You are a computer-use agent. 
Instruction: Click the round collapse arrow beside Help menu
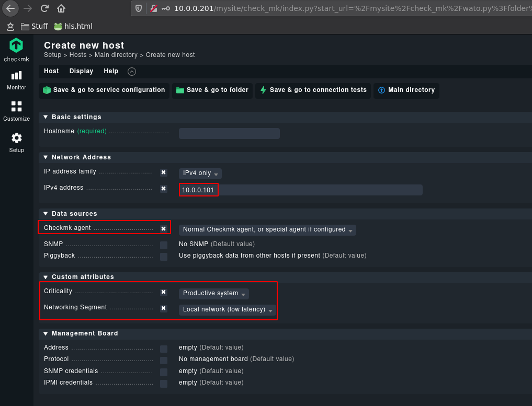(132, 71)
